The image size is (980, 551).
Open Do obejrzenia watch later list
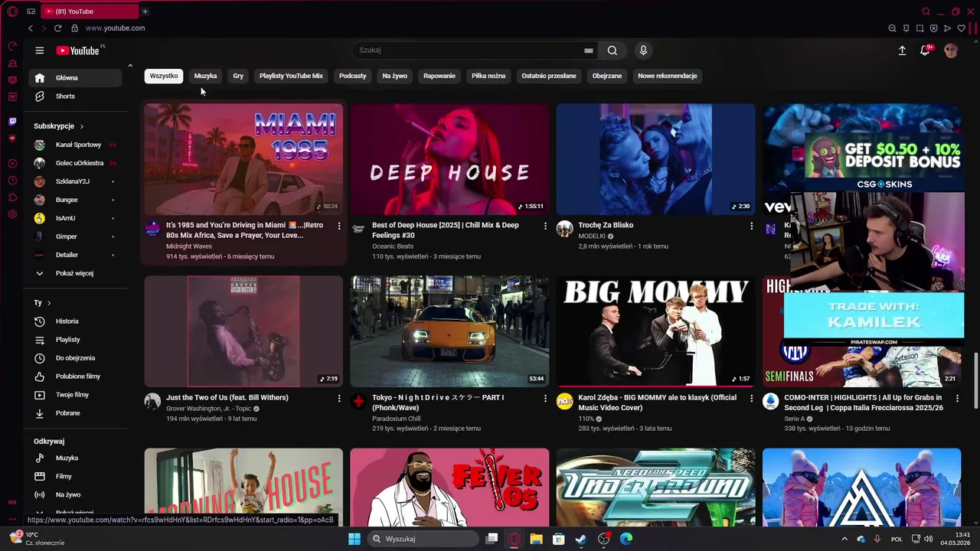75,358
